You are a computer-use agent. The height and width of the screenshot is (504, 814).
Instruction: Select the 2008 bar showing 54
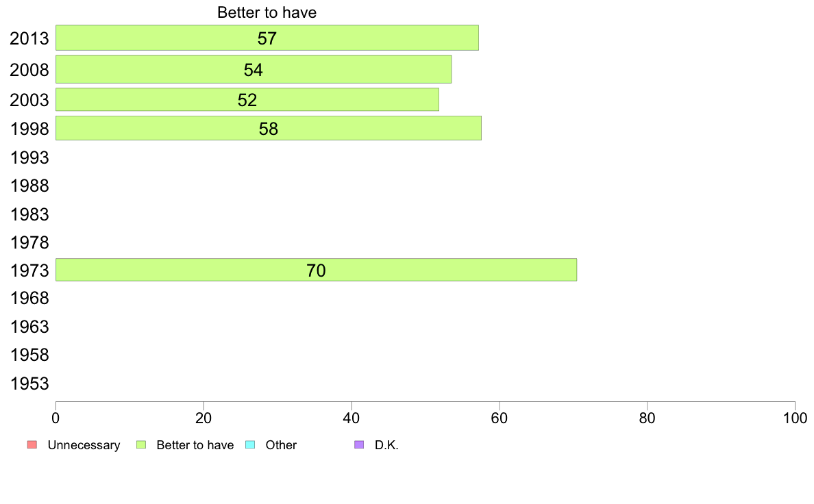pos(254,70)
